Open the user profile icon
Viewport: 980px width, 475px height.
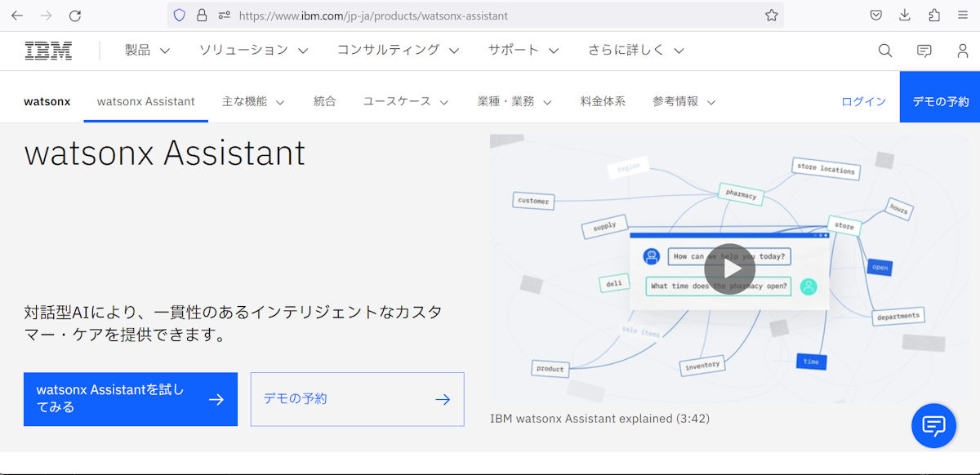963,51
